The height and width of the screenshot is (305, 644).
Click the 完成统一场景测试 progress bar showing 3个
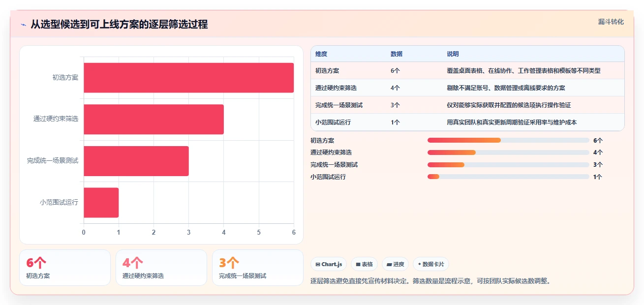pos(508,165)
